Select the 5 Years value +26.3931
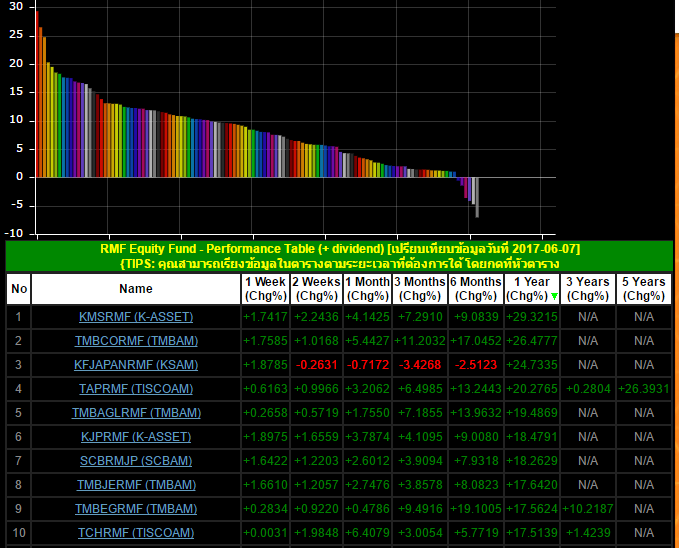679x548 pixels. (644, 389)
